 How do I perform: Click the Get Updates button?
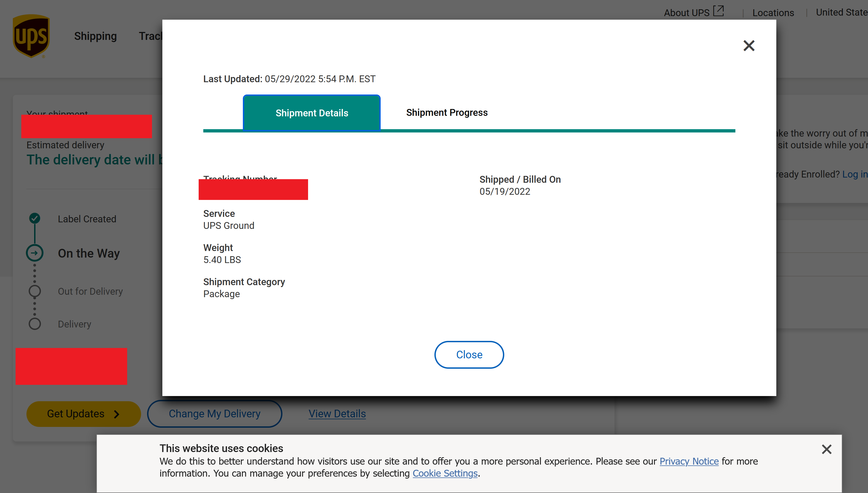pos(83,414)
